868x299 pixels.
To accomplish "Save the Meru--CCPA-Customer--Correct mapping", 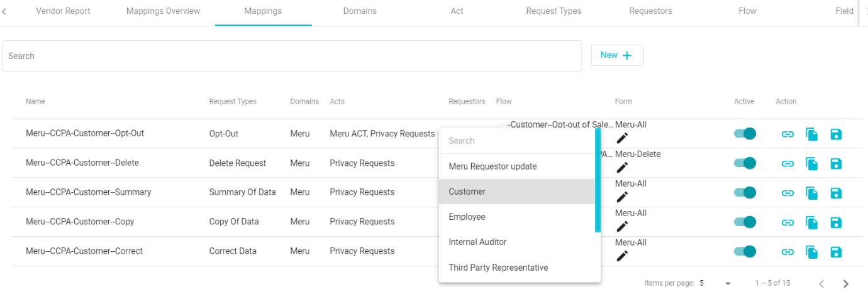I will pyautogui.click(x=836, y=252).
